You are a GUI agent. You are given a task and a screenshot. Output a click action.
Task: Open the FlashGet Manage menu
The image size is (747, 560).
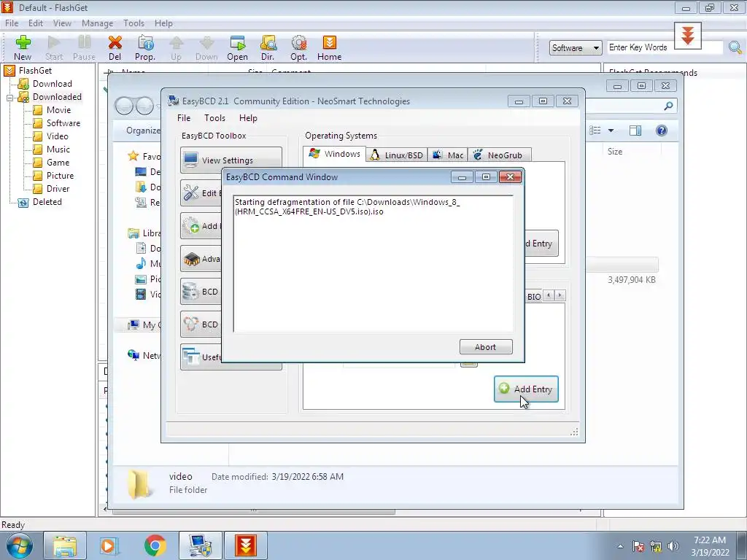97,23
